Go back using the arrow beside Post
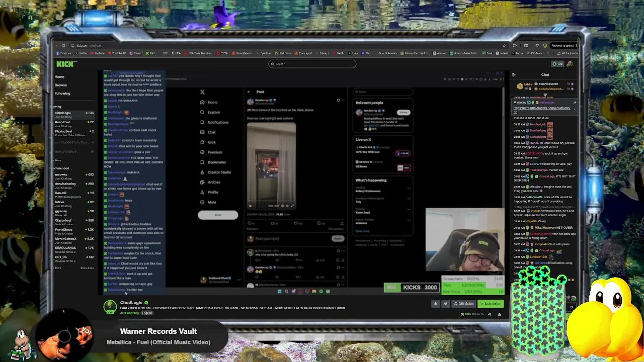The height and width of the screenshot is (362, 644). point(249,92)
